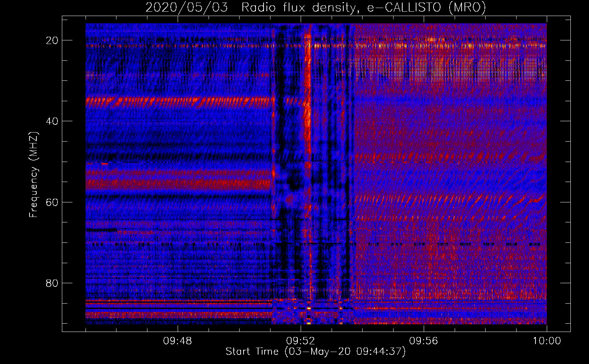Click the 10:00 time tick label

pos(547,341)
